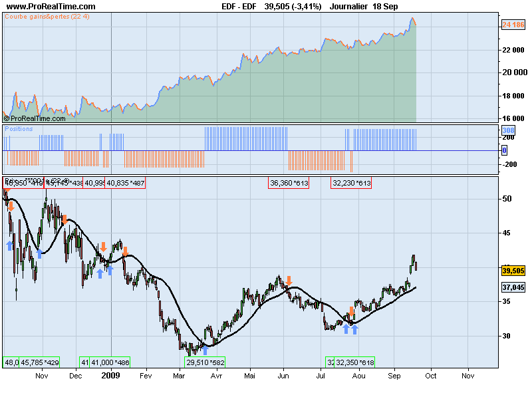The height and width of the screenshot is (399, 532).
Task: Select the 41,000 *486 buy order label
Action: [110, 362]
